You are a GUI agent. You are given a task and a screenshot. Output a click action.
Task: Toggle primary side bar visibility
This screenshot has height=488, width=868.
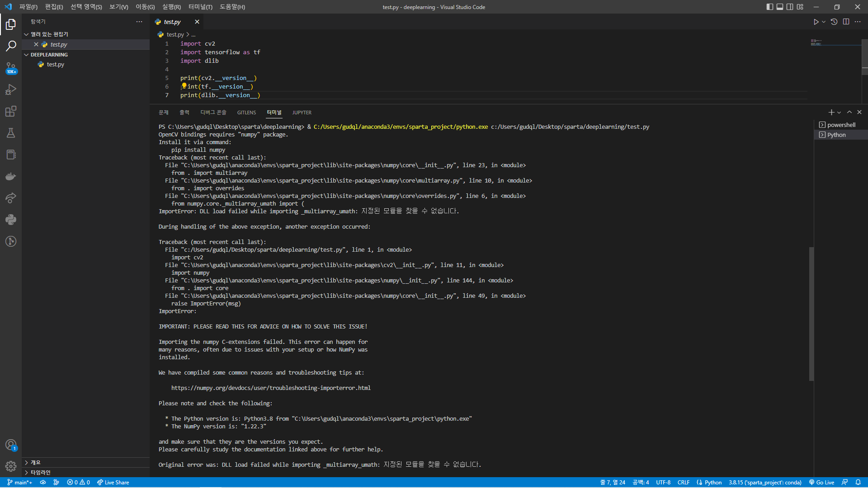point(770,7)
